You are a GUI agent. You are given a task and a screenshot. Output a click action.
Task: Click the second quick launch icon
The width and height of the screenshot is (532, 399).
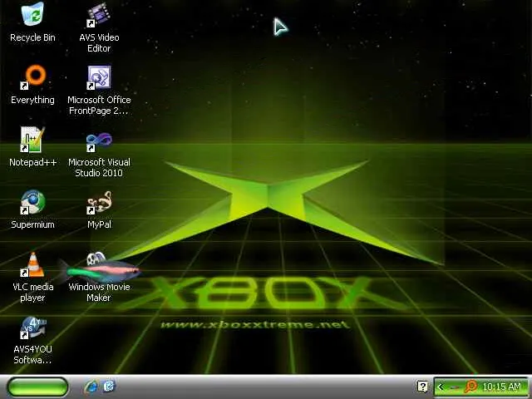pyautogui.click(x=109, y=386)
